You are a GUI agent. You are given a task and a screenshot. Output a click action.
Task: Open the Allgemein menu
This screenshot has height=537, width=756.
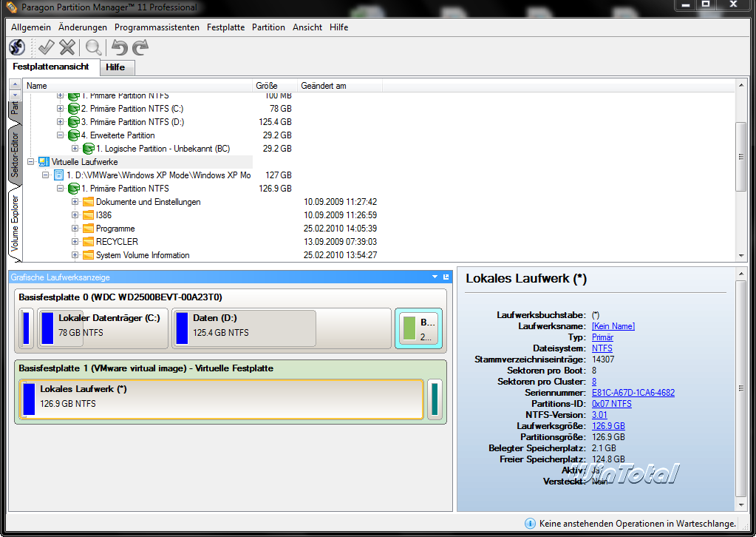[31, 27]
